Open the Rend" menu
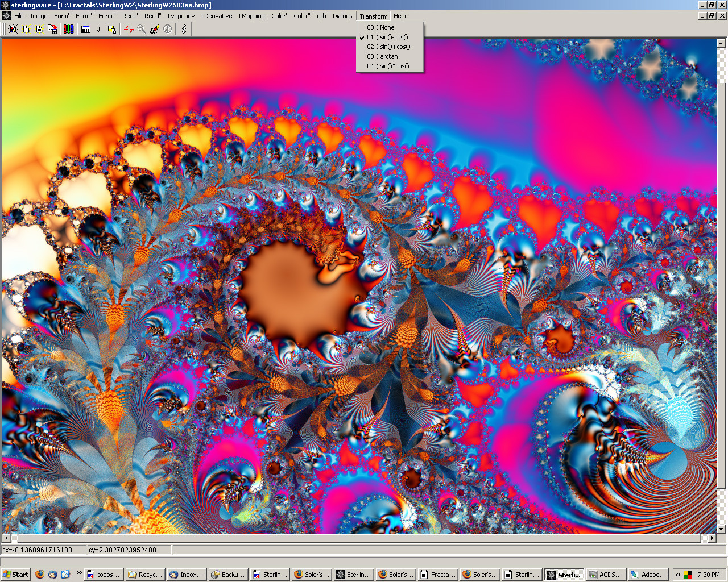Screen dimensions: 728x582 click(x=152, y=16)
